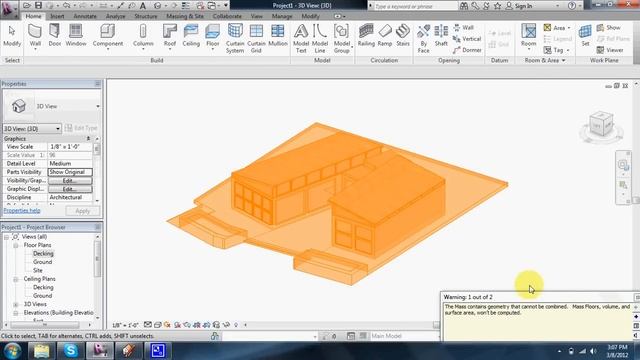Click the Apply button in Properties

click(82, 211)
